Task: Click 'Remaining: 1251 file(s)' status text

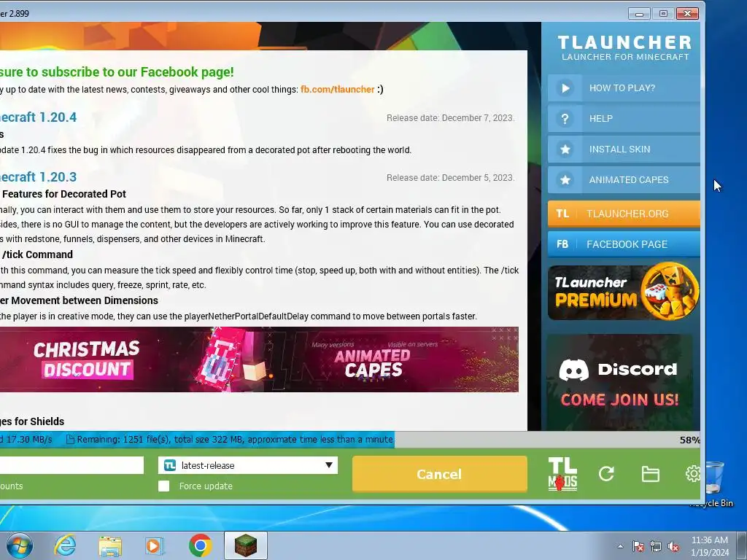Action: (x=123, y=440)
